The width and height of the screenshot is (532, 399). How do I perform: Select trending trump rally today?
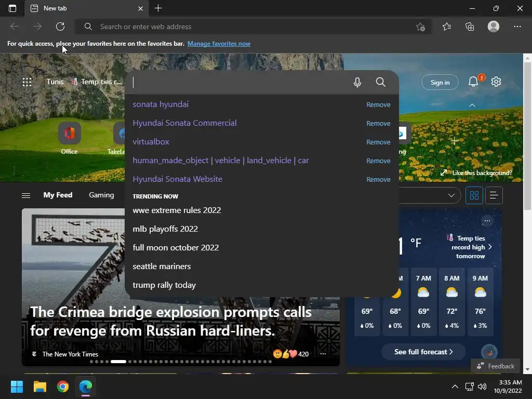164,285
